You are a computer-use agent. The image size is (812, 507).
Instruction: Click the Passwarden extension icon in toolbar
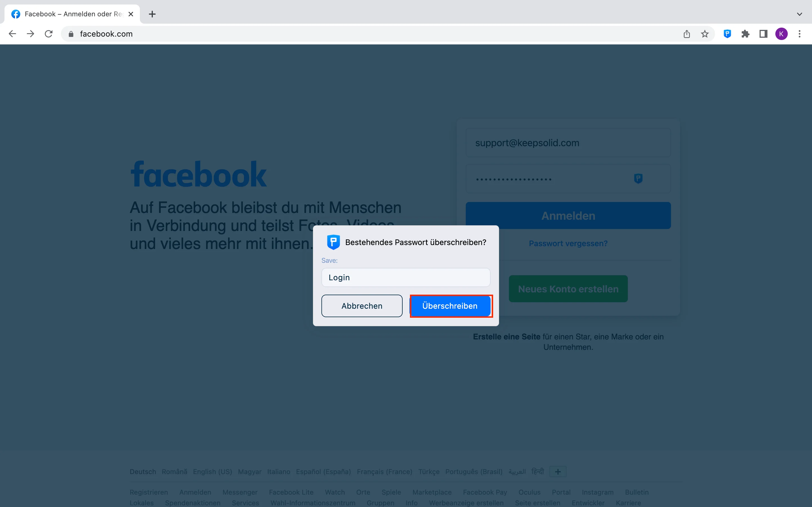click(727, 34)
